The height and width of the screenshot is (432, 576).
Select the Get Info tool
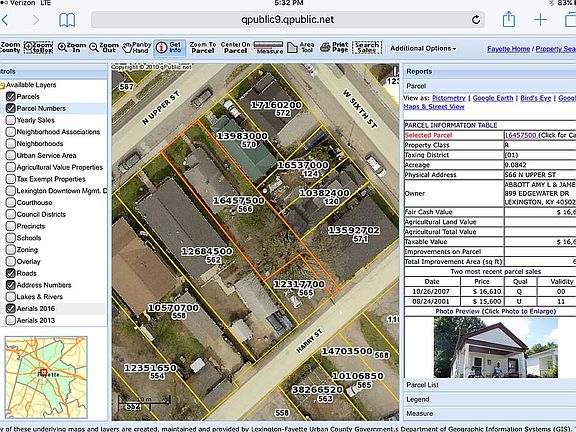point(169,48)
